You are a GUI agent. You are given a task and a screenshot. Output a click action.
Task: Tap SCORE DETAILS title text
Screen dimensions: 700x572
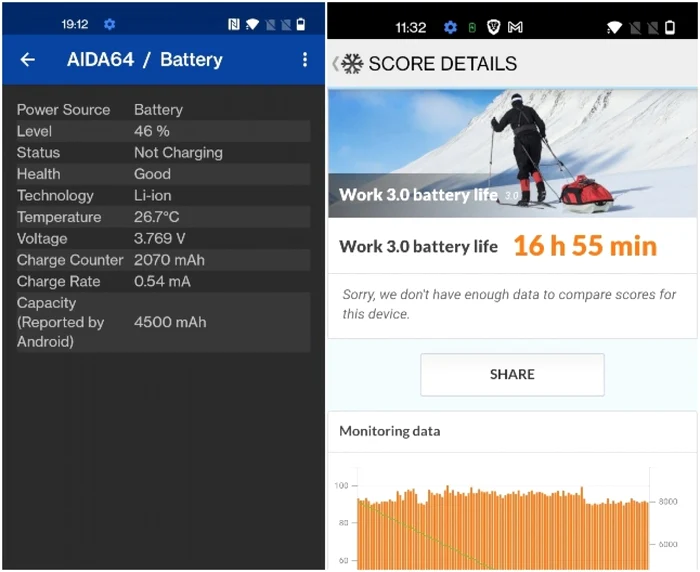pos(442,64)
